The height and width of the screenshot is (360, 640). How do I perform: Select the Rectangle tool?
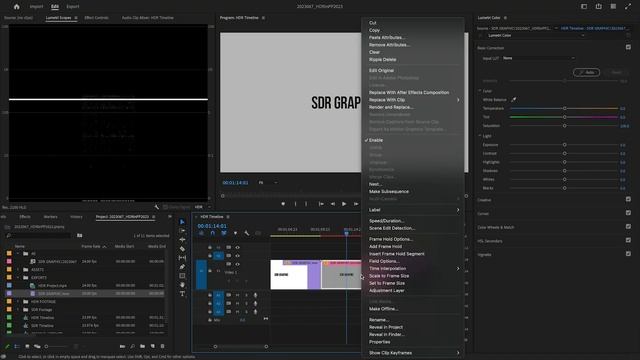tap(182, 276)
